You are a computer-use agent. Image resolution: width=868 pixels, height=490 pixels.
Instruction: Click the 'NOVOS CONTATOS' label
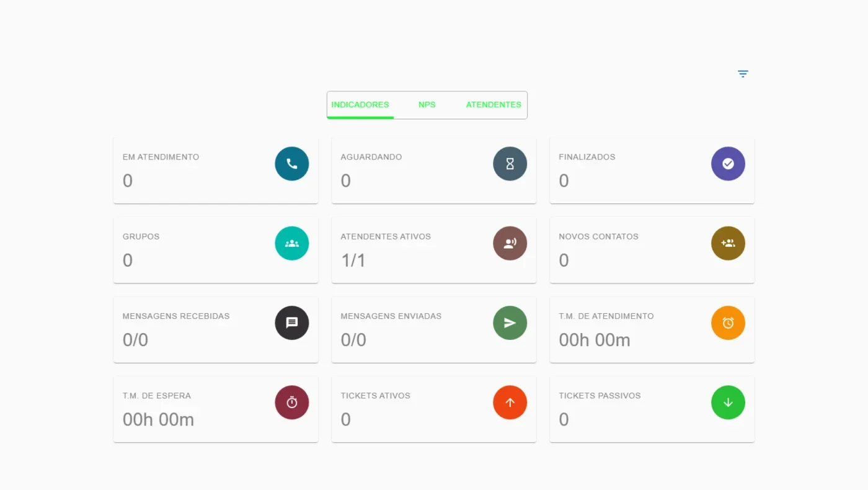coord(599,236)
